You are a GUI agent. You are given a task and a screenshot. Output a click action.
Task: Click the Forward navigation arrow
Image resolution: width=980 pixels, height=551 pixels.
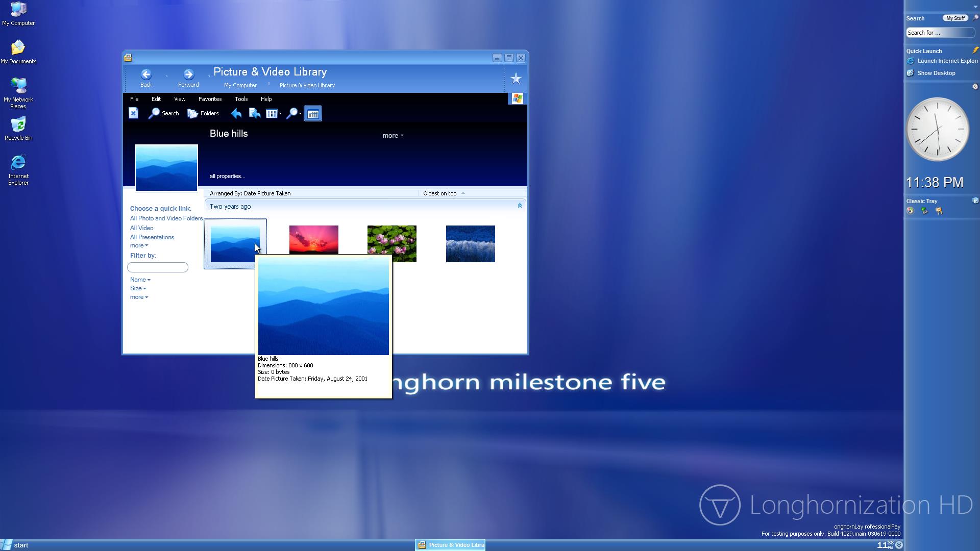188,74
